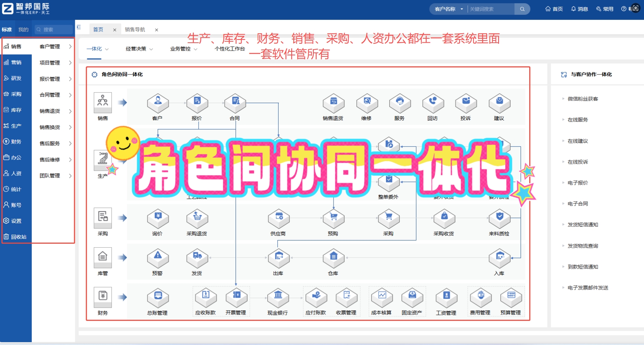Expand the 售后服务 submenu arrow
644x345 pixels.
[x=70, y=144]
